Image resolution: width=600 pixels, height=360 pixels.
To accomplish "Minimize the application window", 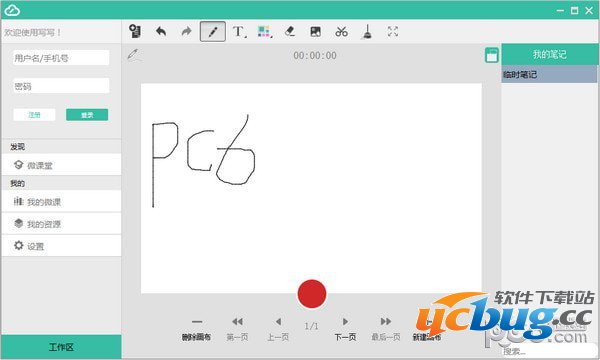I will [x=560, y=10].
